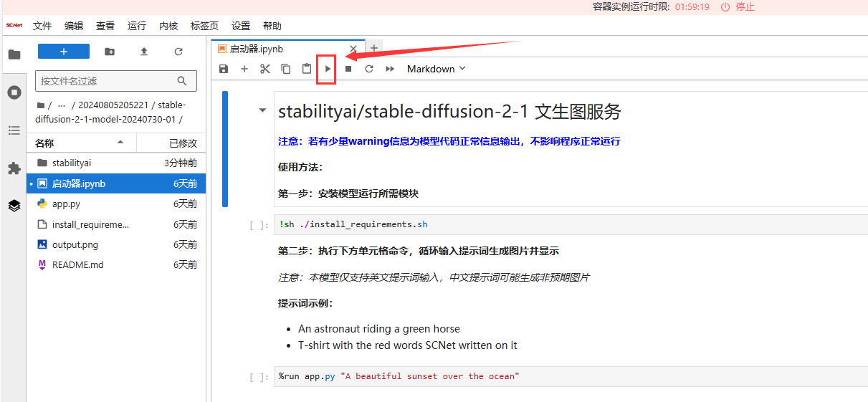
Task: Click the stable-diffusion-2-1 heading text
Action: point(449,112)
